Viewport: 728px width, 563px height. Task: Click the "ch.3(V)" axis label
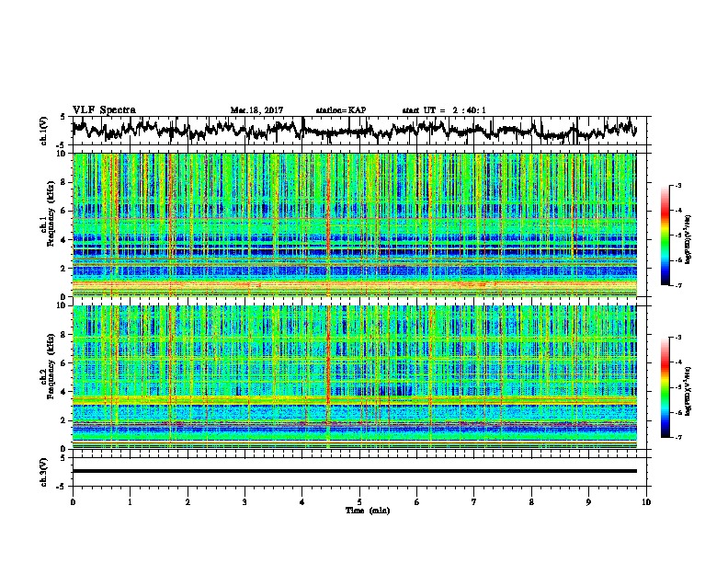pos(44,472)
